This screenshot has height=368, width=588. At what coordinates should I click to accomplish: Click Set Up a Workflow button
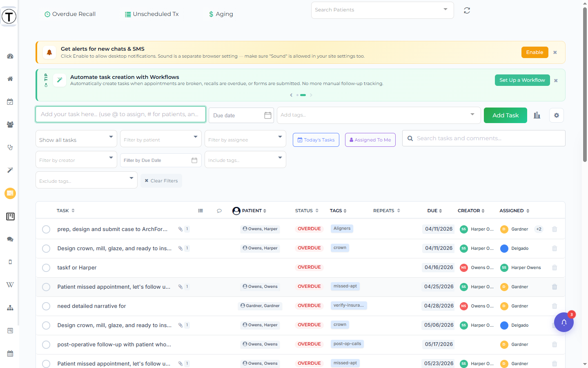tap(522, 80)
